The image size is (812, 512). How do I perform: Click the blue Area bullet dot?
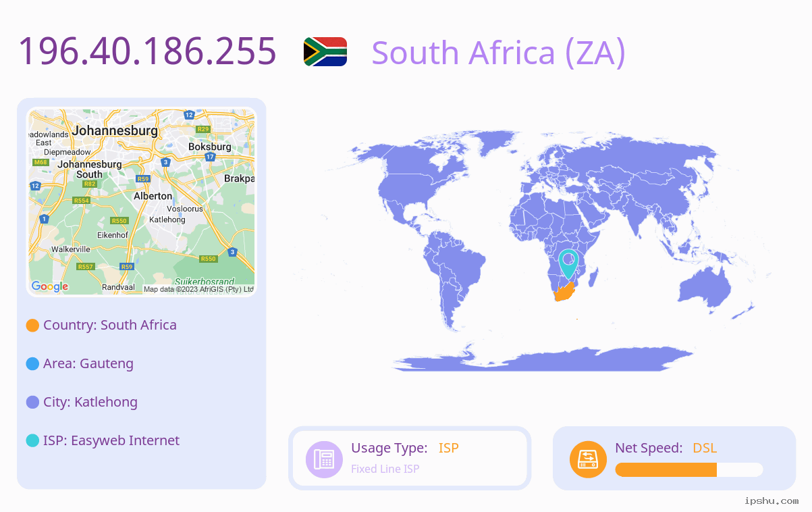click(x=32, y=363)
